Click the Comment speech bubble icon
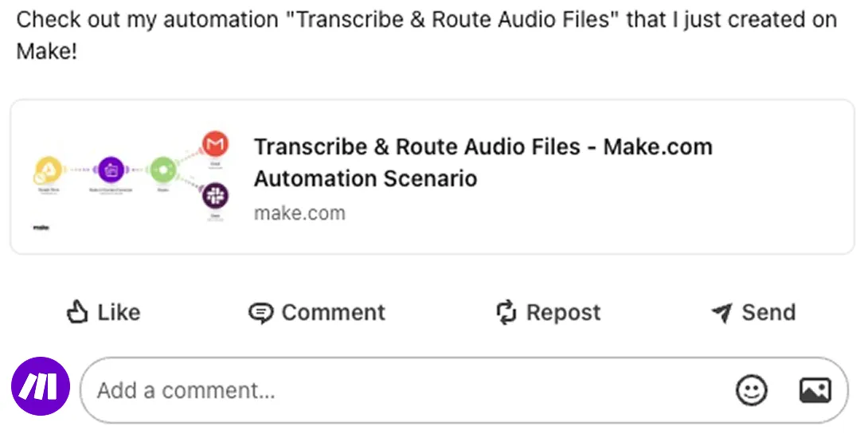 tap(260, 313)
